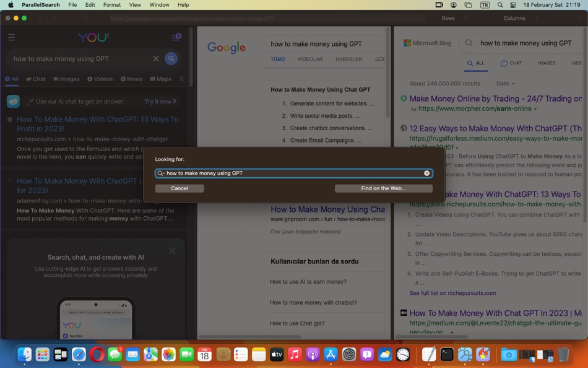Image resolution: width=588 pixels, height=368 pixels.
Task: Expand morpher.com ad URL dropdown arrow
Action: point(535,109)
